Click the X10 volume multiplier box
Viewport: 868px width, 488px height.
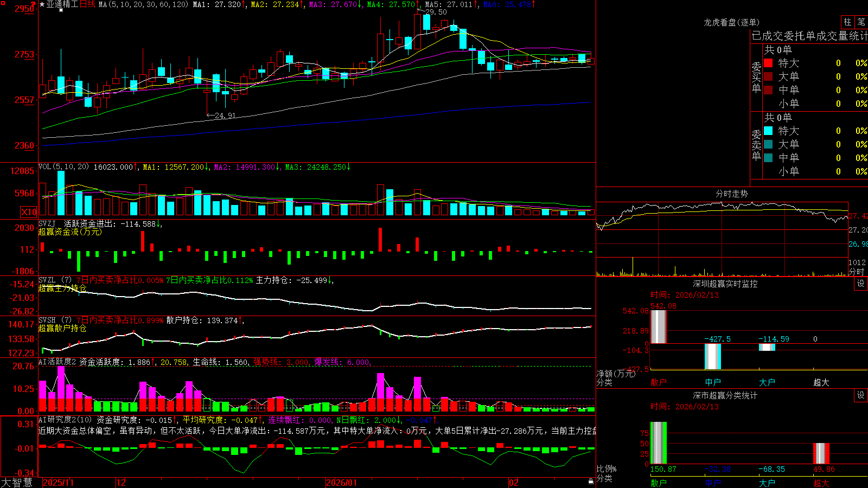tap(29, 212)
